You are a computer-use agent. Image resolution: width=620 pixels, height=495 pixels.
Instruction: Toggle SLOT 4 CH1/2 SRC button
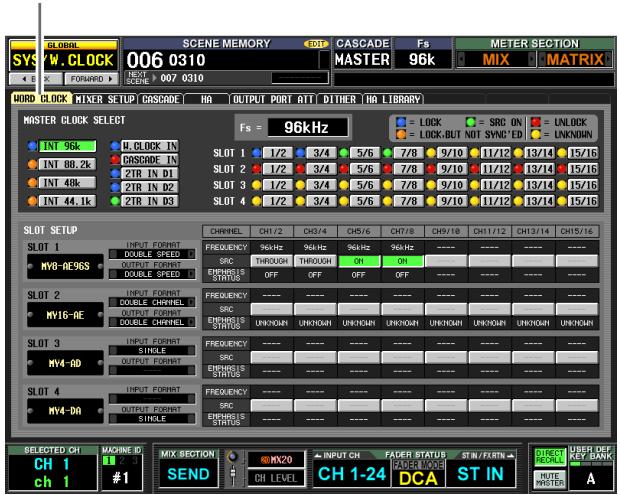point(272,406)
